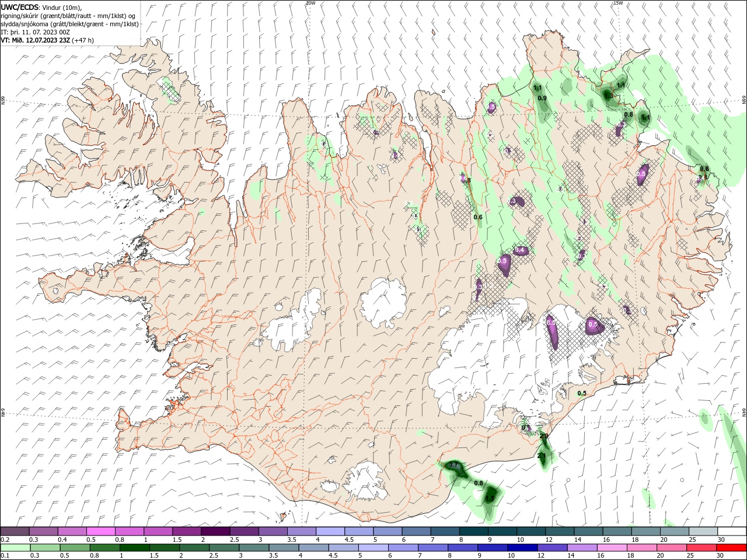747x560 pixels.
Task: Click the 20W longitude label at top
Action: coord(310,3)
